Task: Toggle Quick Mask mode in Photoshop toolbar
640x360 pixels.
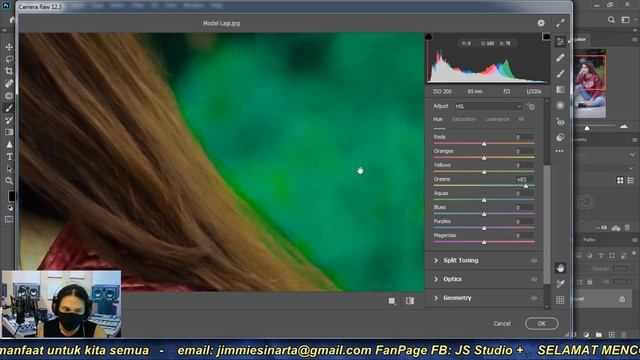Action: tap(9, 220)
